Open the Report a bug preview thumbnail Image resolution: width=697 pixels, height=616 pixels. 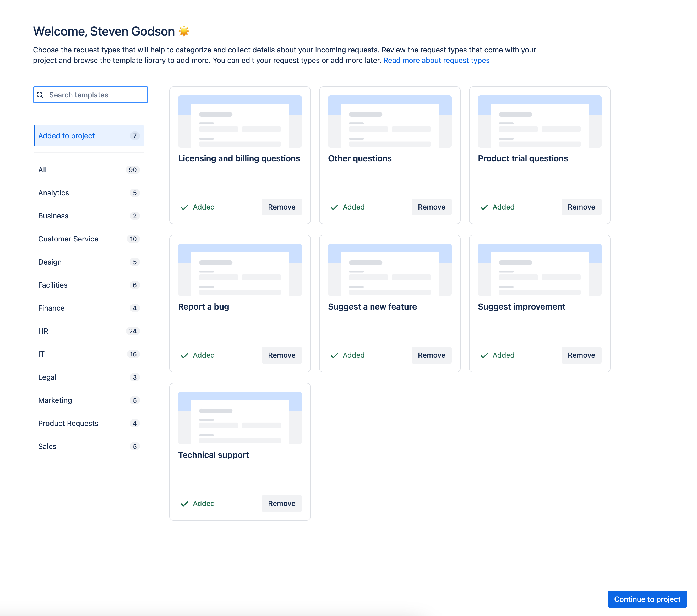point(240,270)
